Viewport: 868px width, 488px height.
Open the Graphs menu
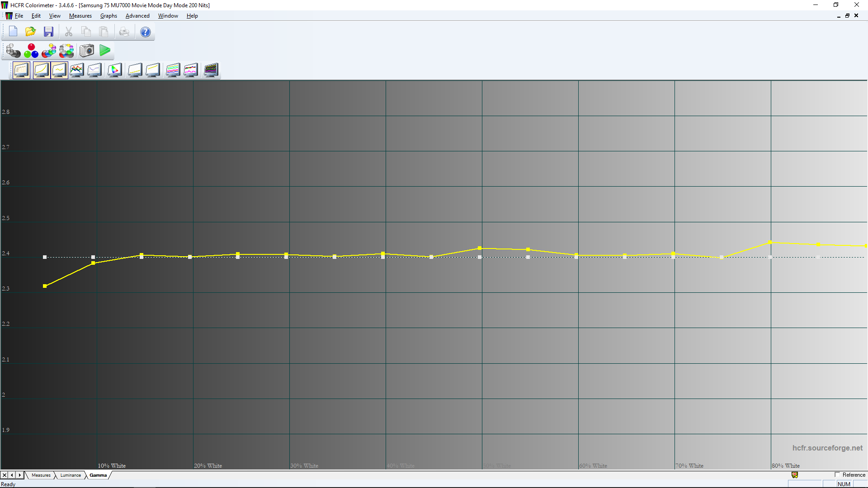108,16
